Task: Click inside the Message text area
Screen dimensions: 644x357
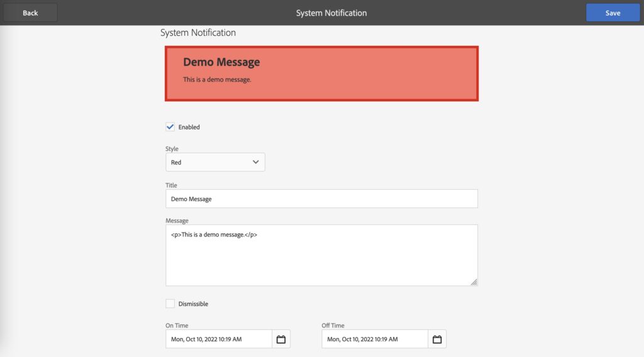Action: 321,255
